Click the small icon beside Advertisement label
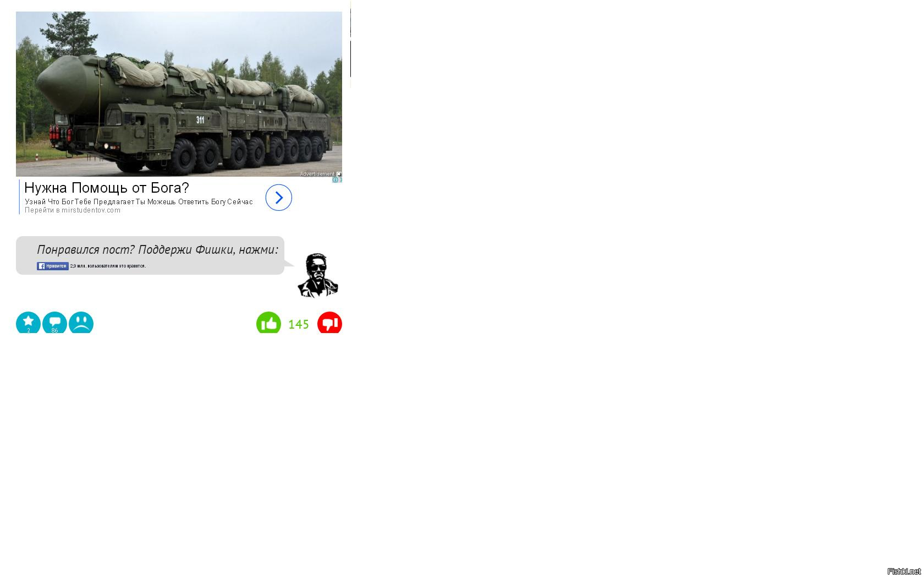 339,174
